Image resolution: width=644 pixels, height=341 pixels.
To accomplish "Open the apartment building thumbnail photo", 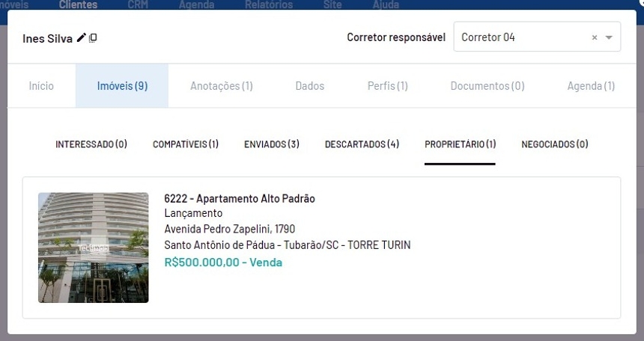I will tap(94, 248).
